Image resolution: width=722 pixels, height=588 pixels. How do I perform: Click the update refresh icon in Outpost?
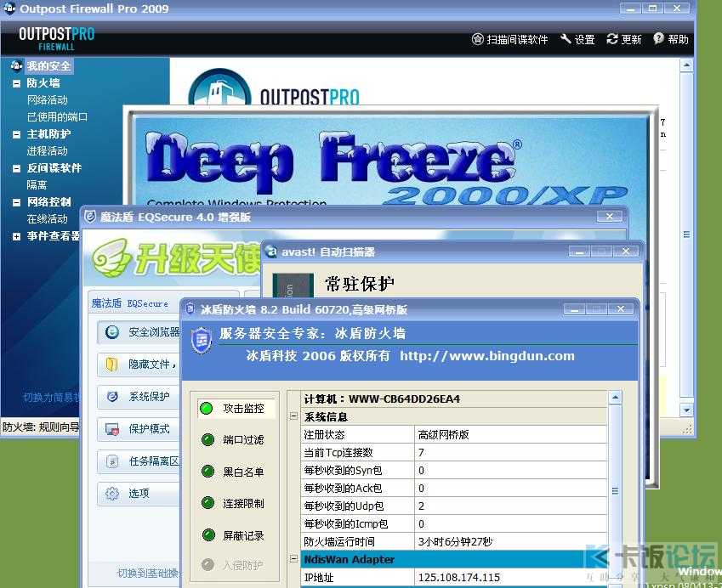(612, 39)
